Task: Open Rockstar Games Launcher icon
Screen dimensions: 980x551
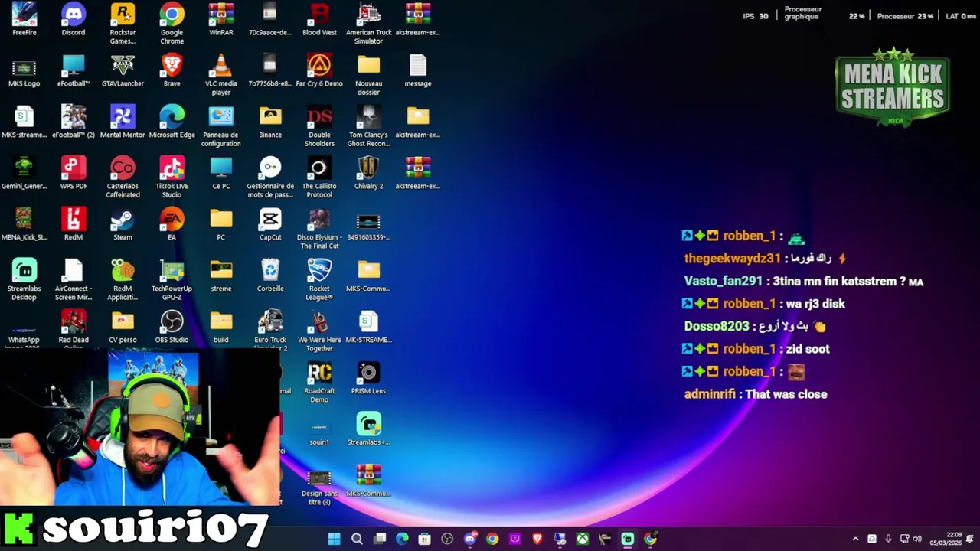Action: pos(122,23)
